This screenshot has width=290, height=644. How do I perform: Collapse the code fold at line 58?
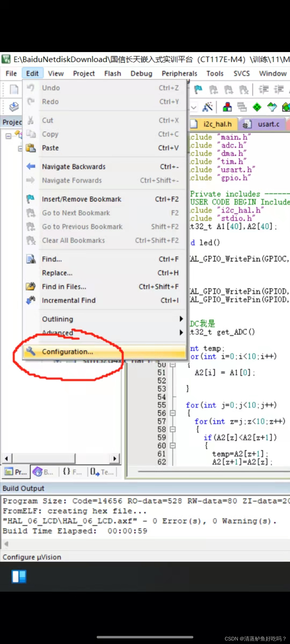click(x=173, y=429)
